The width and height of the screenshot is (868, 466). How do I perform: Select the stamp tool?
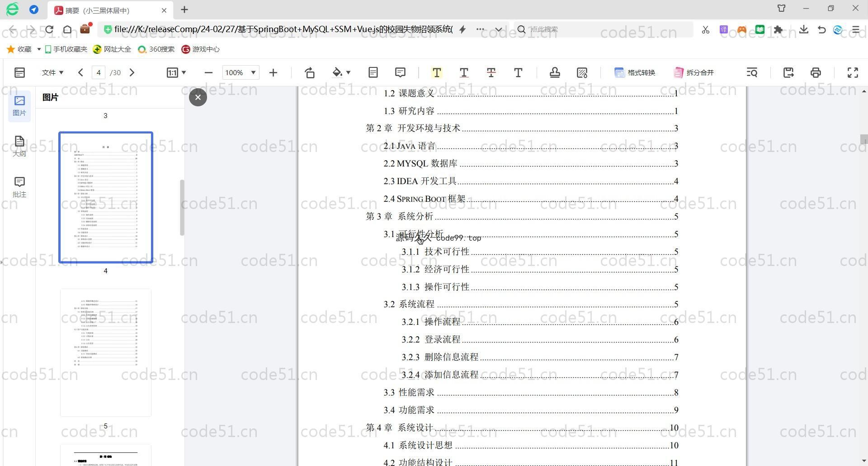point(555,72)
